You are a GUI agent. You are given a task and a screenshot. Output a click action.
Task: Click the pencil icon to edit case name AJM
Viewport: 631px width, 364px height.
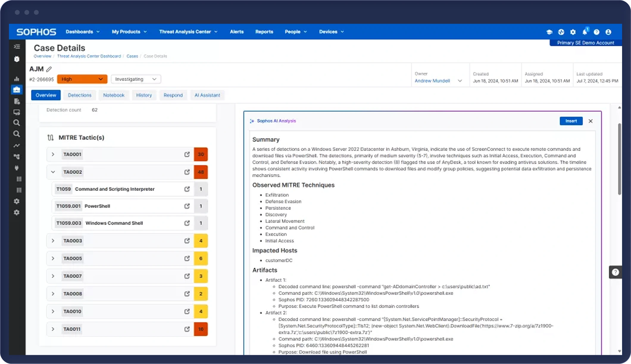click(49, 69)
